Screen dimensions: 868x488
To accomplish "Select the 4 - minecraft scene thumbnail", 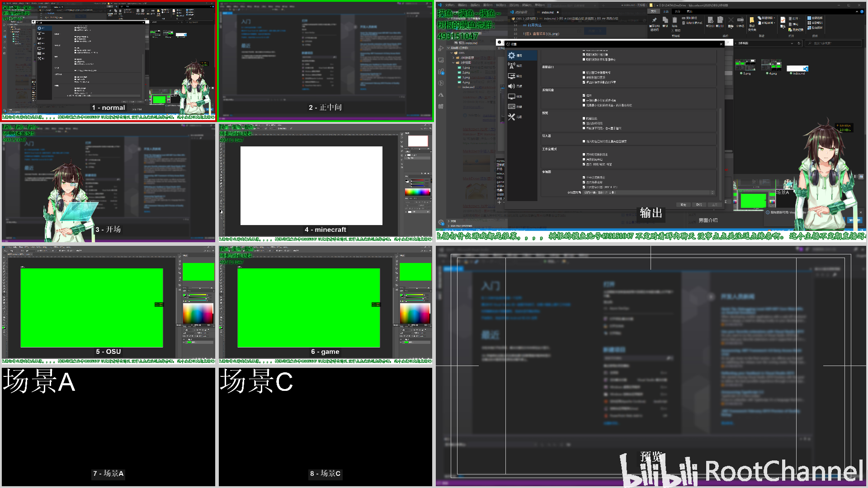I will pyautogui.click(x=325, y=183).
